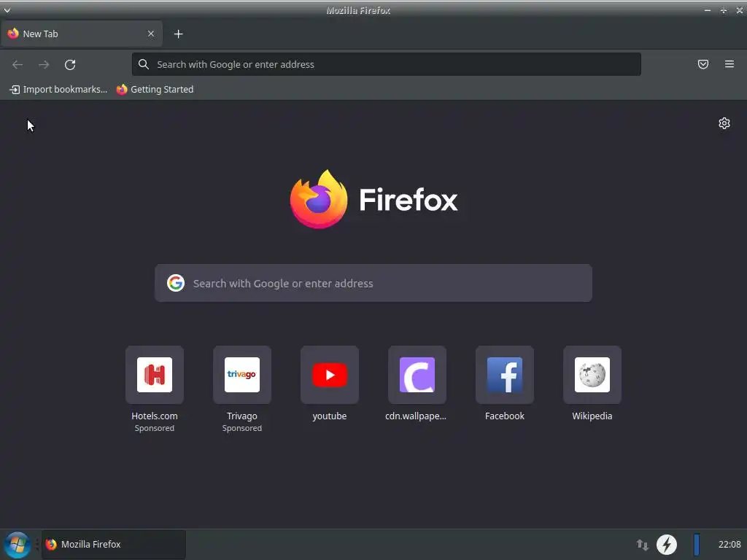Open the start menu orb on taskbar
Image resolution: width=747 pixels, height=560 pixels.
tap(18, 544)
